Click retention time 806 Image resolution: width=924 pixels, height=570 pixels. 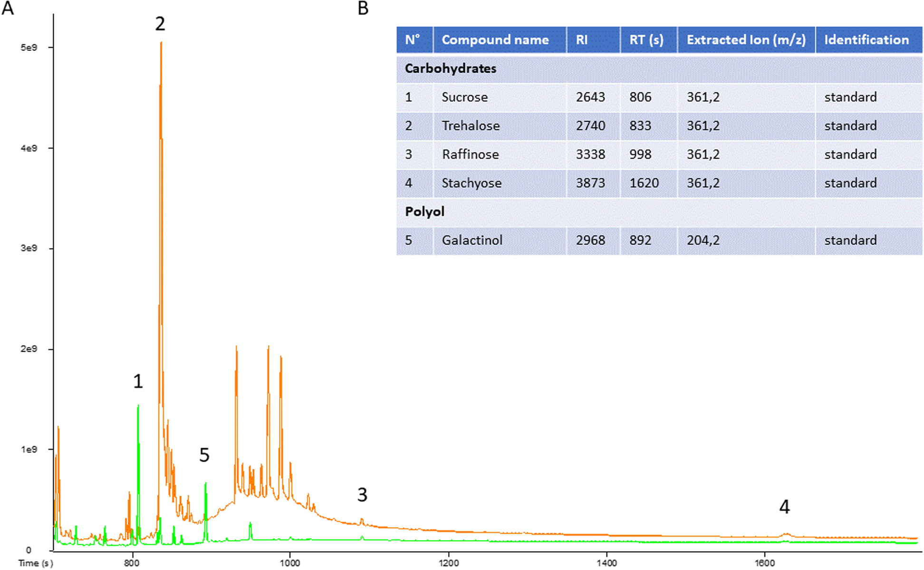pyautogui.click(x=640, y=97)
